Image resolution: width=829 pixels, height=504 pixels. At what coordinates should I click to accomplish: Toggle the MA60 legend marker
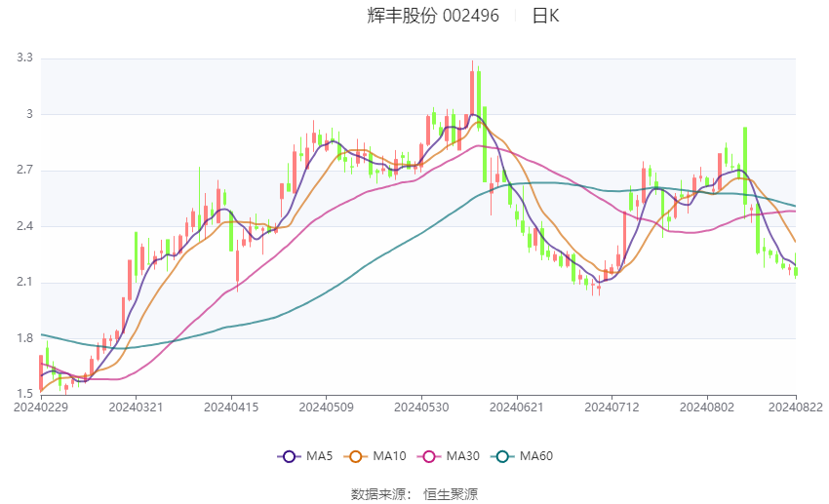pos(502,456)
